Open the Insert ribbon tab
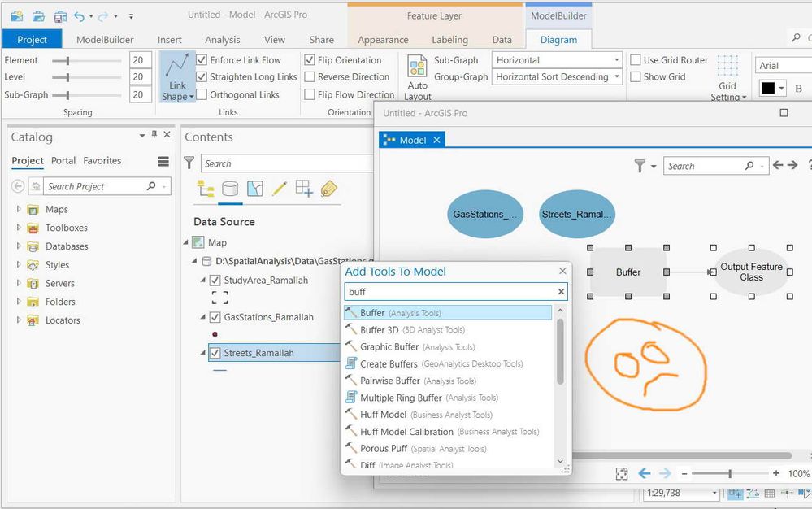 [170, 39]
